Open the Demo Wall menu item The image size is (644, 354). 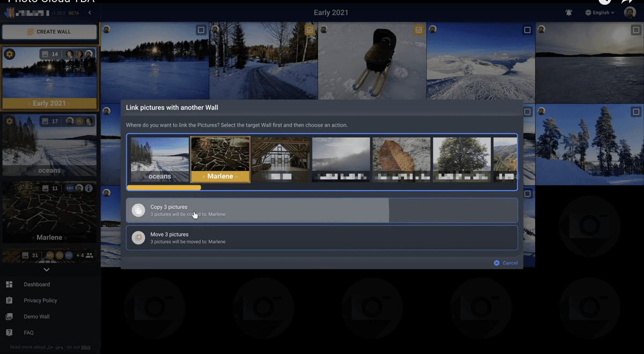[36, 316]
